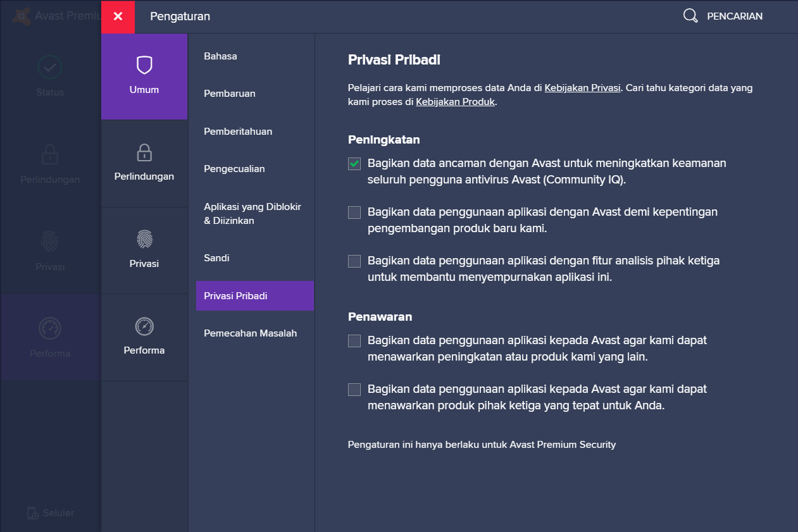Open Privasi via the fingerprint sidebar icon
The height and width of the screenshot is (532, 798).
[49, 242]
